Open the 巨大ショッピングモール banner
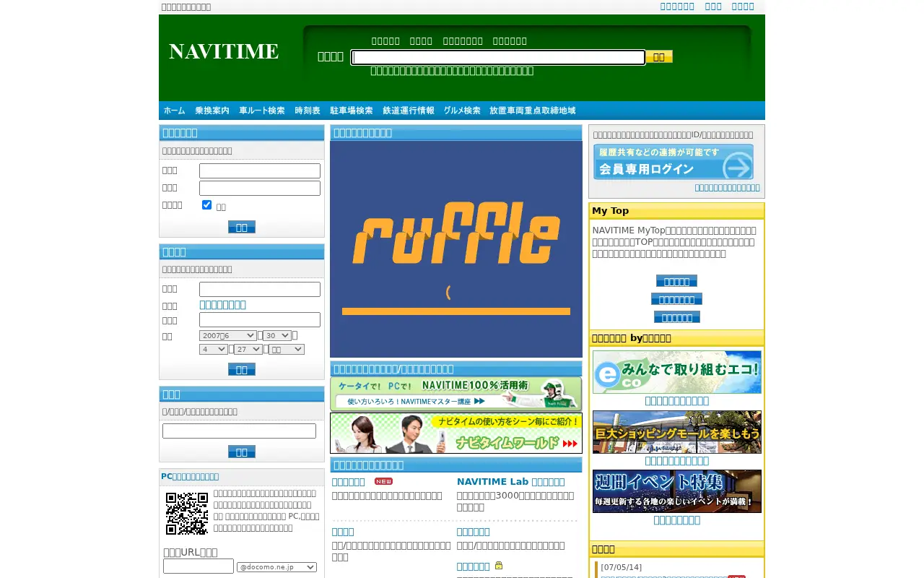Screen dimensions: 924x578 point(677,432)
